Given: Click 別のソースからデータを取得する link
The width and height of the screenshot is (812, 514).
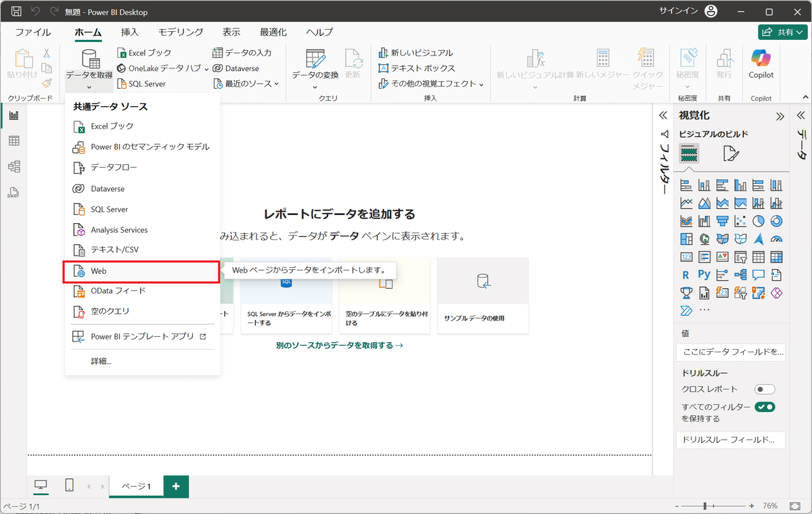Looking at the screenshot, I should [x=339, y=345].
